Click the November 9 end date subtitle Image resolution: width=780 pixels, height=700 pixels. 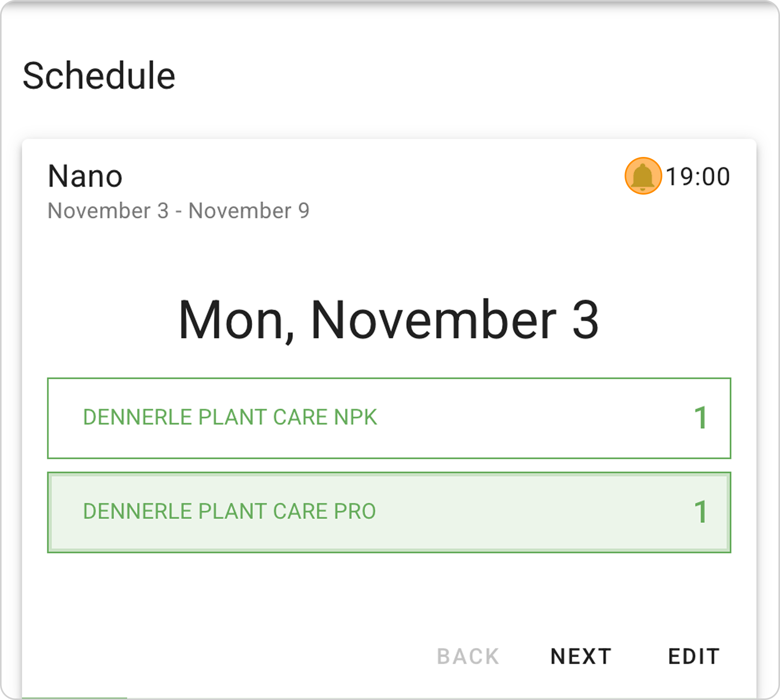tap(249, 211)
